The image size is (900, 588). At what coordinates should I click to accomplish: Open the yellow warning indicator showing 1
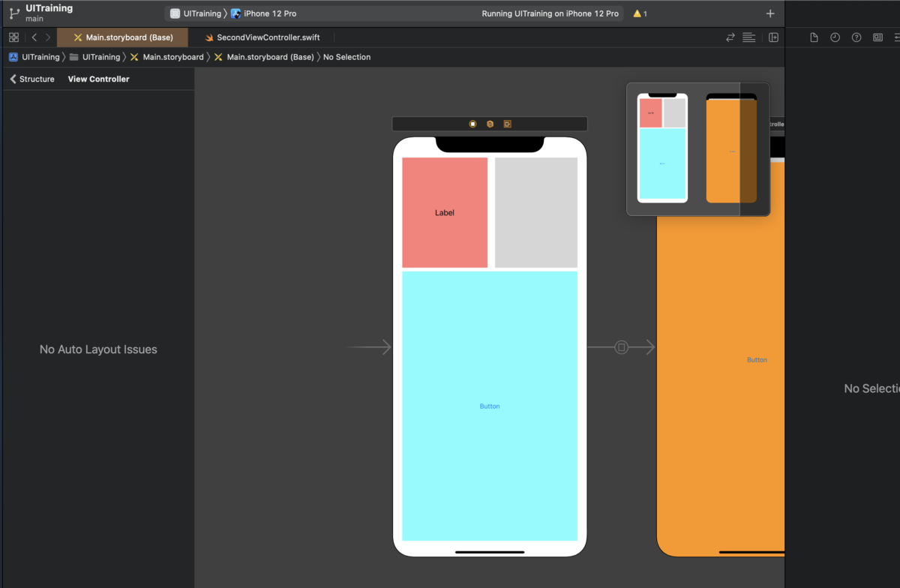point(640,13)
